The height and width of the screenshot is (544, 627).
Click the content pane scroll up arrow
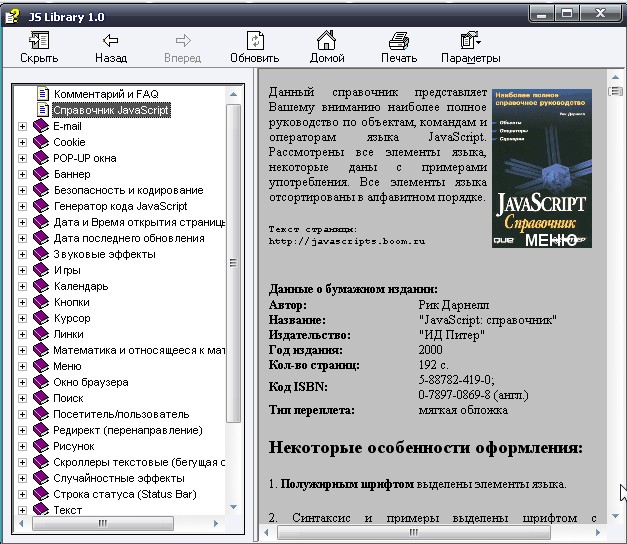615,77
